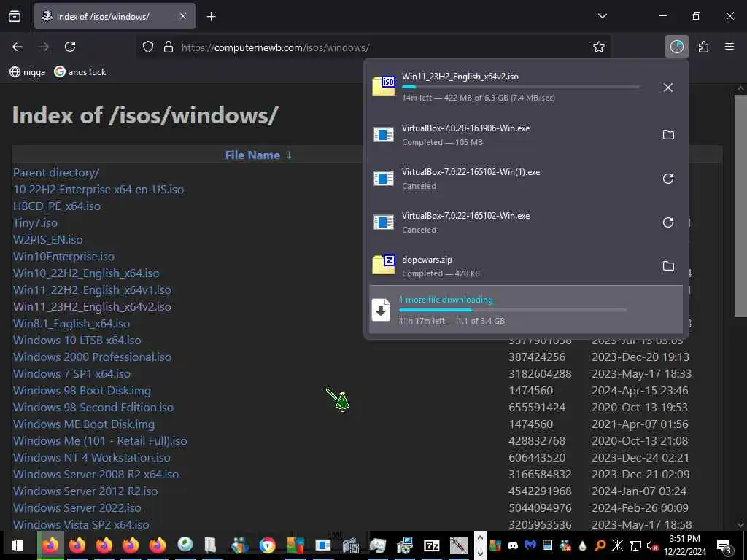This screenshot has height=560, width=747.
Task: Open the Windows 98 Second Edition.iso link
Action: [x=93, y=407]
